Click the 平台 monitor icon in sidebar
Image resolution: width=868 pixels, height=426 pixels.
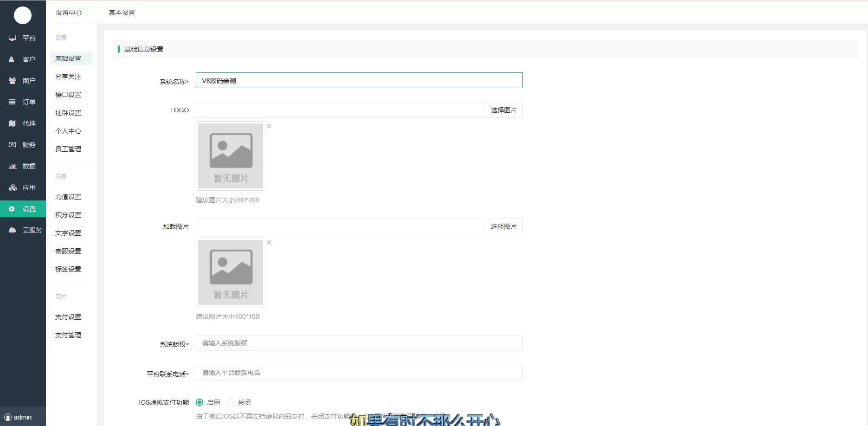click(13, 38)
